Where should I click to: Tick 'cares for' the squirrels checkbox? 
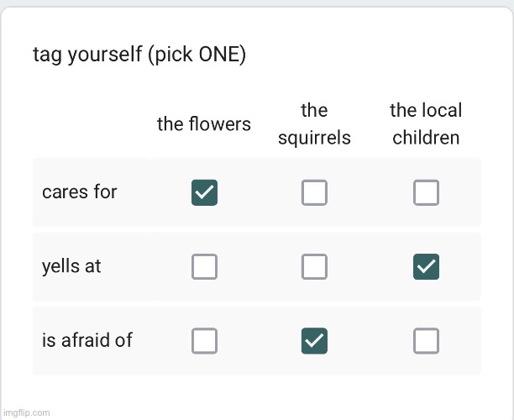click(314, 192)
